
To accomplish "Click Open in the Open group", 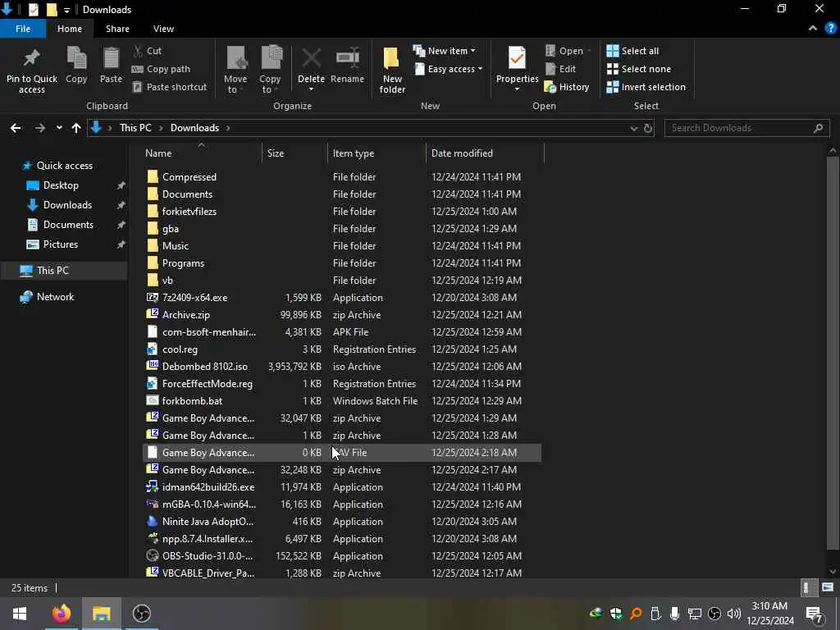I will pyautogui.click(x=568, y=51).
